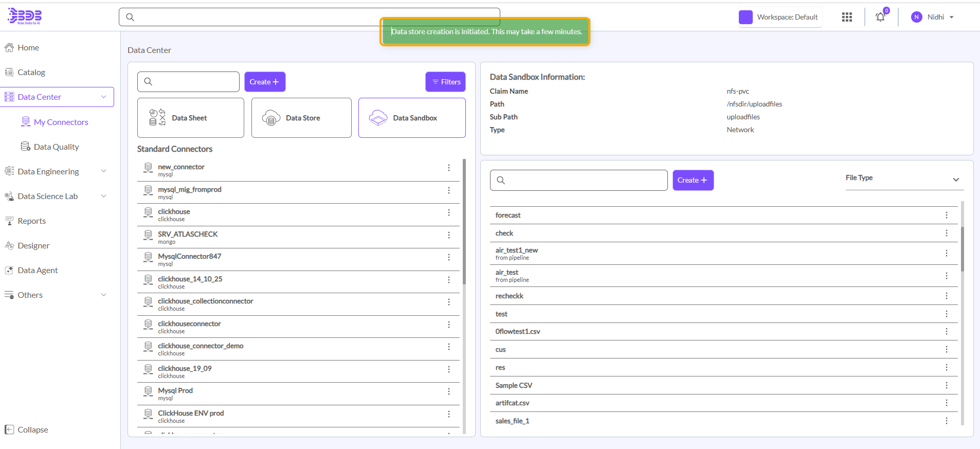
Task: Open kebab menu for forecast file
Action: [x=946, y=215]
